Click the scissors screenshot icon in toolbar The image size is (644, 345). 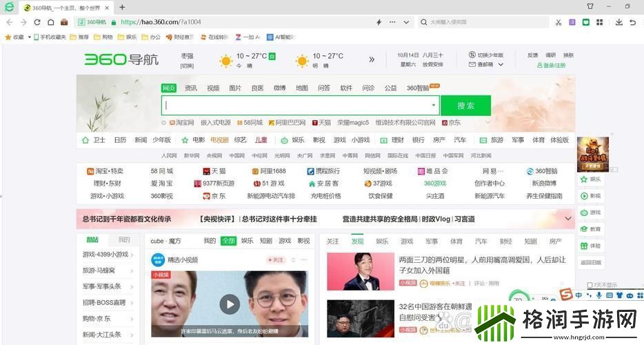click(x=559, y=22)
